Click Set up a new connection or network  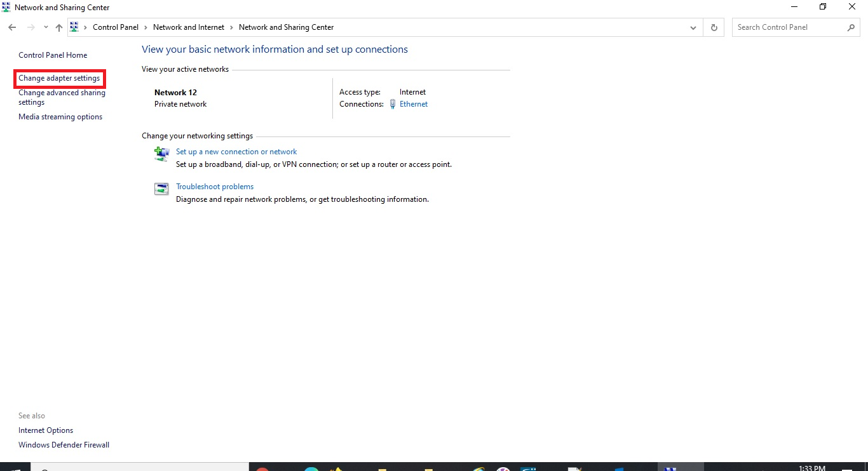pyautogui.click(x=236, y=152)
